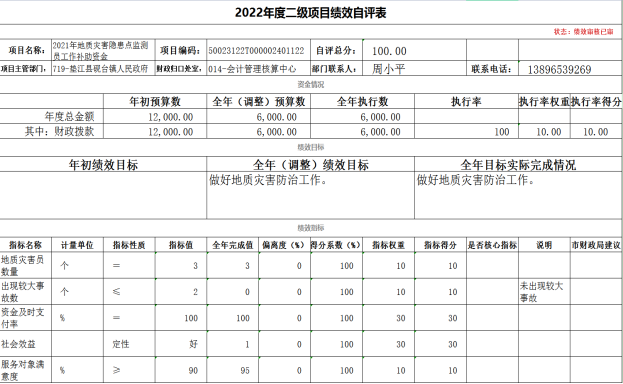Click the 做好地质灾害防治工作 adjusted target text
The image size is (623, 384).
pos(269,180)
